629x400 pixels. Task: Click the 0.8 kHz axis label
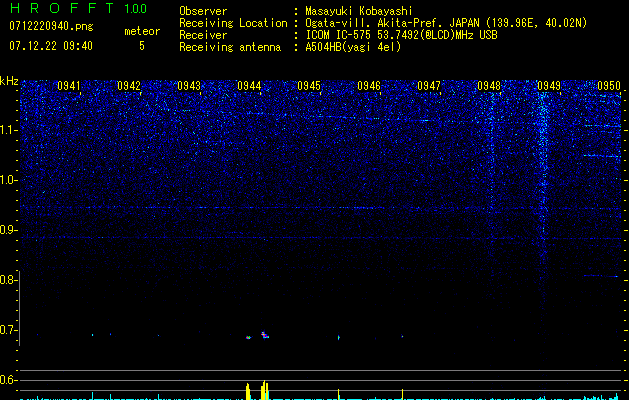8,280
